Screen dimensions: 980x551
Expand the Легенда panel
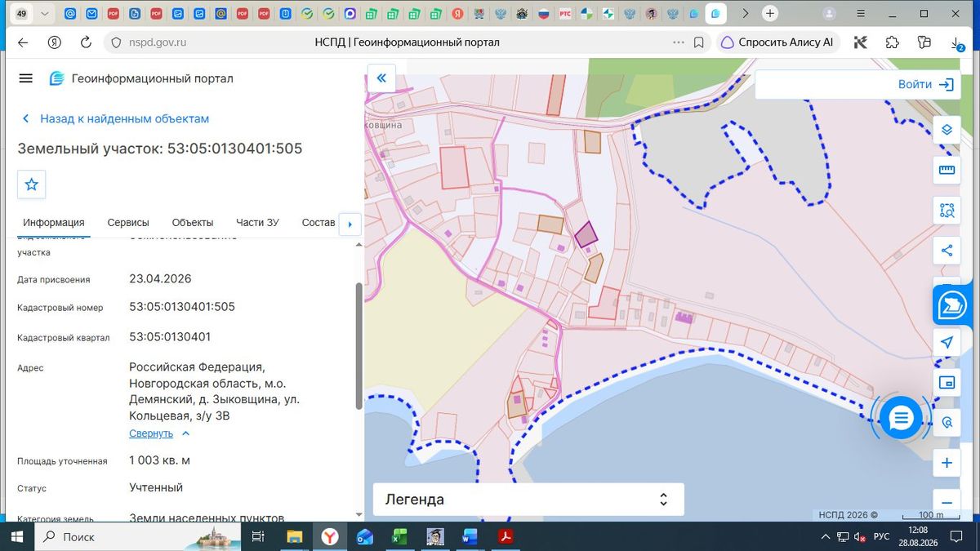tap(528, 500)
